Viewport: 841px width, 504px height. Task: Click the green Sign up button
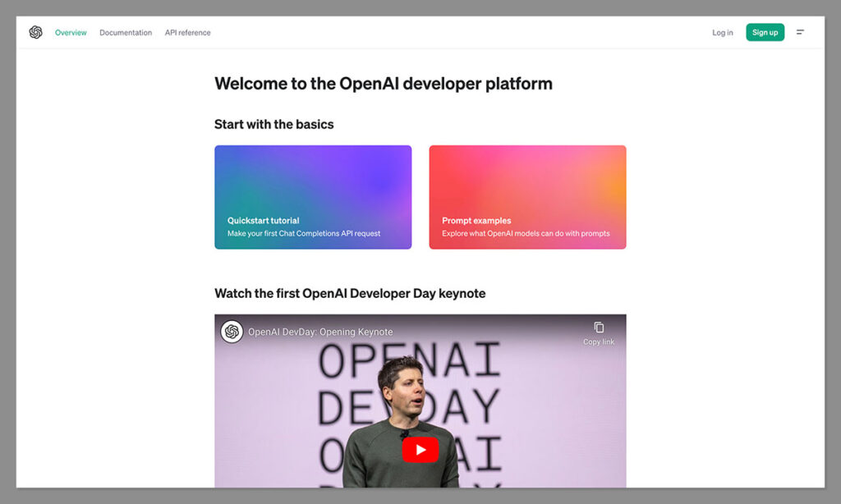coord(765,32)
